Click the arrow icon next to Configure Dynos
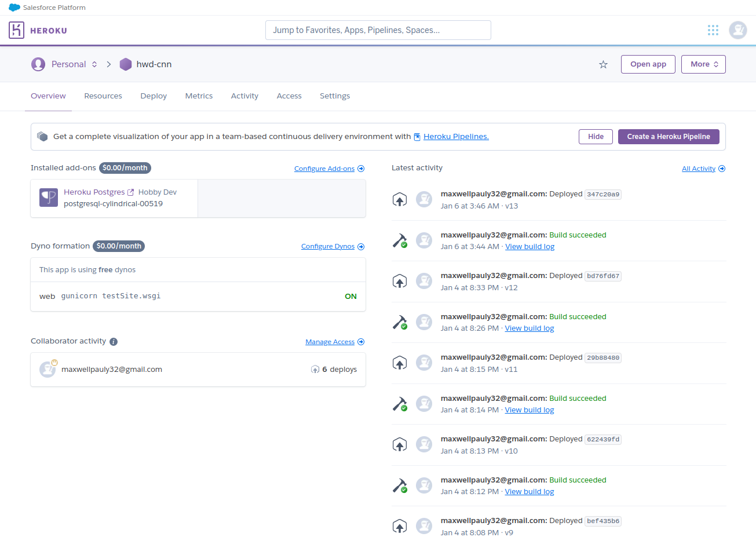The width and height of the screenshot is (756, 559). point(361,247)
